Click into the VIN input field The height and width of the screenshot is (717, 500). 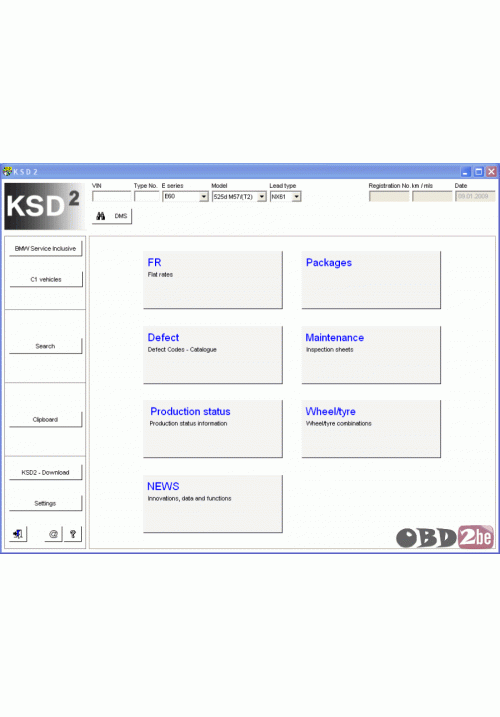coord(112,197)
